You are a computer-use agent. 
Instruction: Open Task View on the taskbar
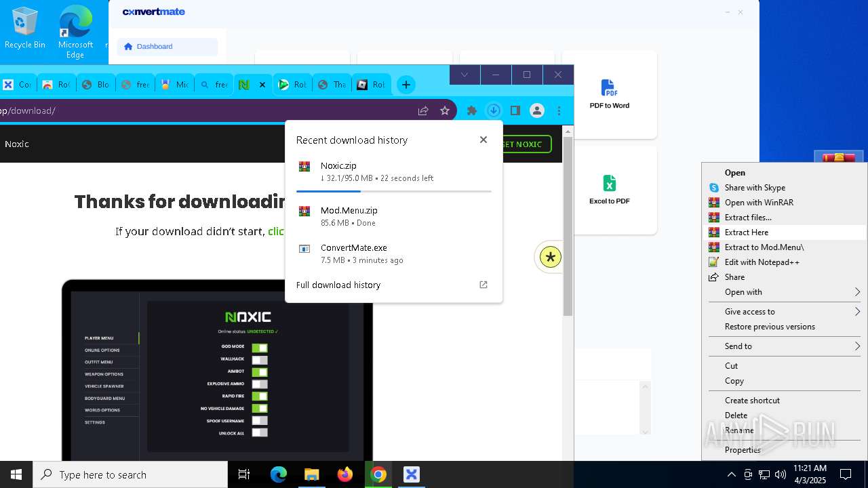pos(244,474)
